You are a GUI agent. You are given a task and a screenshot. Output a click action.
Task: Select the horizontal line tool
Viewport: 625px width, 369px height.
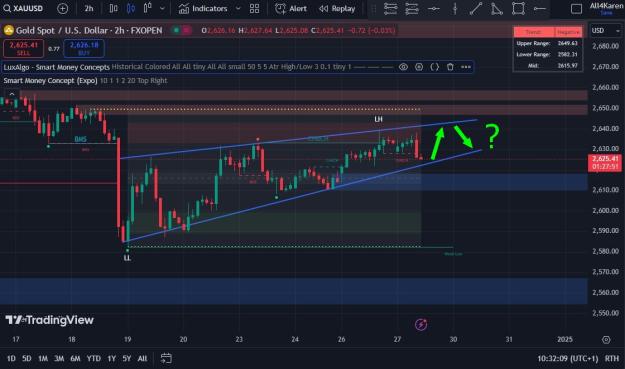click(x=434, y=8)
